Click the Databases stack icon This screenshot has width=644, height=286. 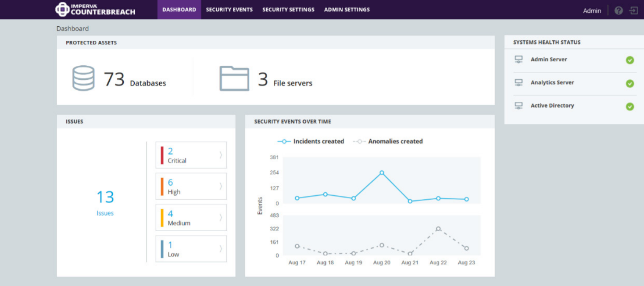(83, 78)
